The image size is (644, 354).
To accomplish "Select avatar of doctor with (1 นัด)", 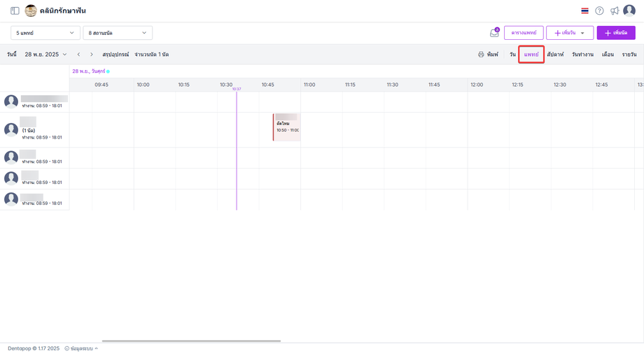I will coord(11,129).
